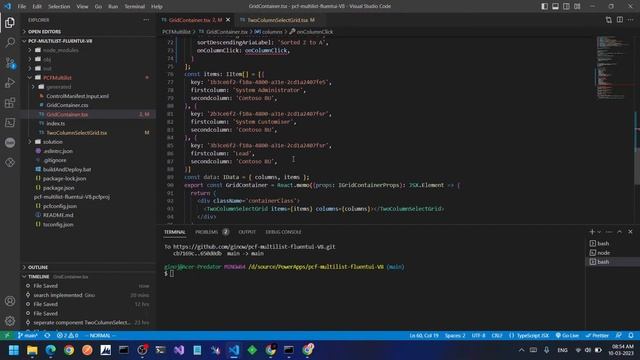Open the View menu
The width and height of the screenshot is (640, 360).
point(82,7)
